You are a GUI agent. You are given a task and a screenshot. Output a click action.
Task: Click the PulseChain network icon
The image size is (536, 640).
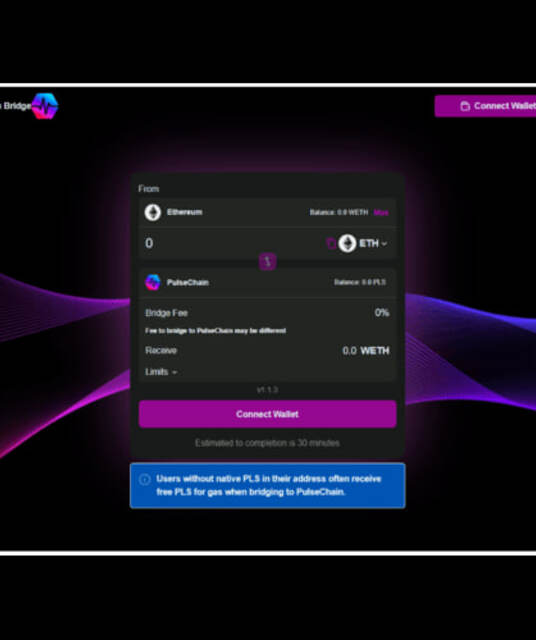(153, 282)
